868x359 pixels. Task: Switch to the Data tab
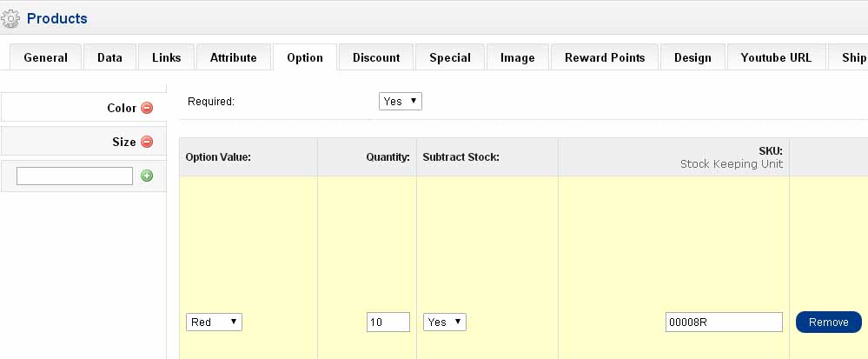tap(109, 57)
